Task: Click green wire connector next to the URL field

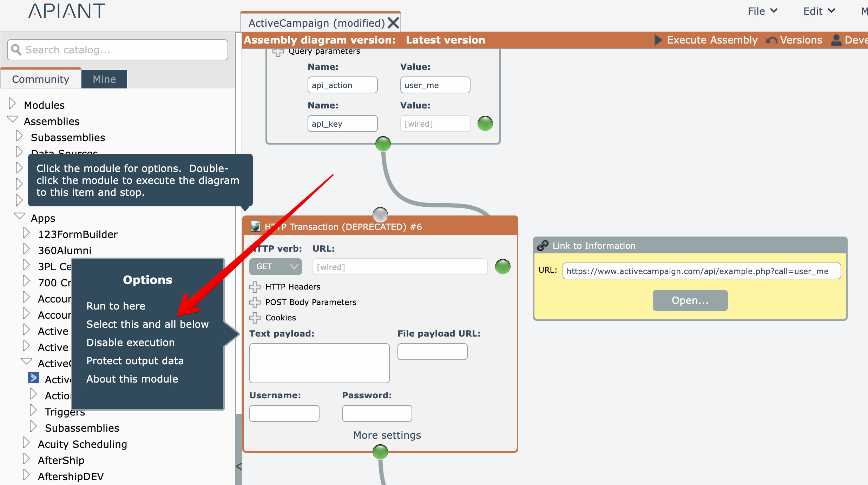Action: (502, 267)
